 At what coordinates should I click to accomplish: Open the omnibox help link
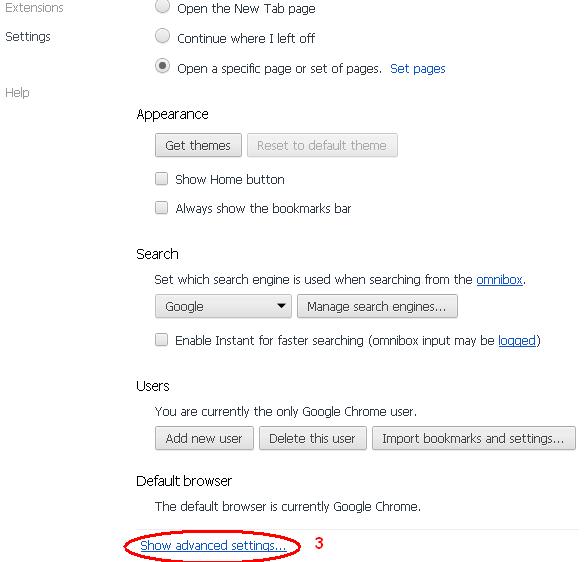(x=499, y=280)
